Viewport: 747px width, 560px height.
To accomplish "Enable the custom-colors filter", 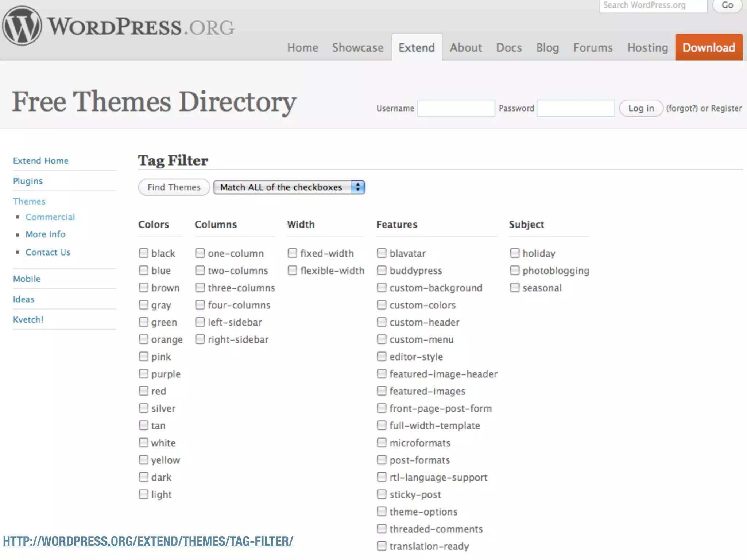I will (x=382, y=304).
